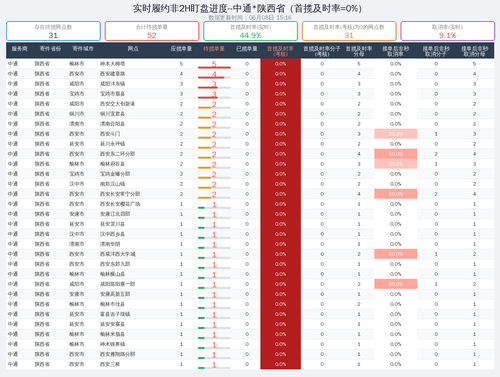Sort by the 寄件省份 column header
This screenshot has height=377, width=500.
(50, 49)
